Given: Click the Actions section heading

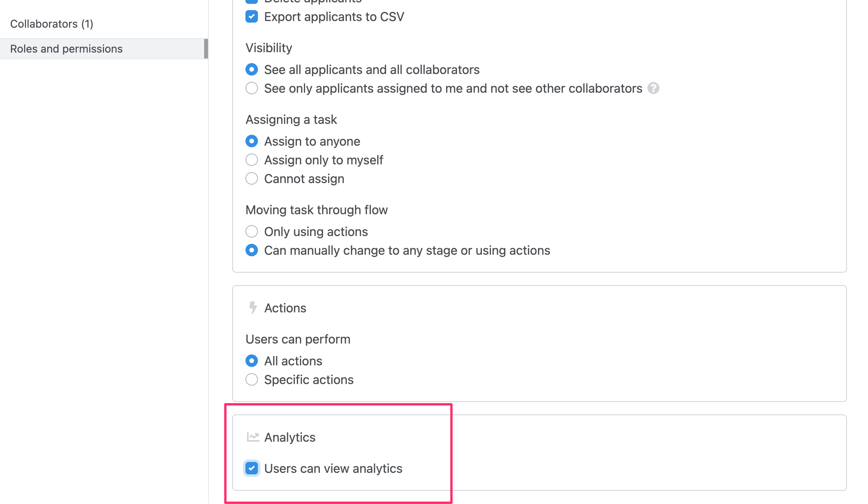Looking at the screenshot, I should pyautogui.click(x=285, y=308).
